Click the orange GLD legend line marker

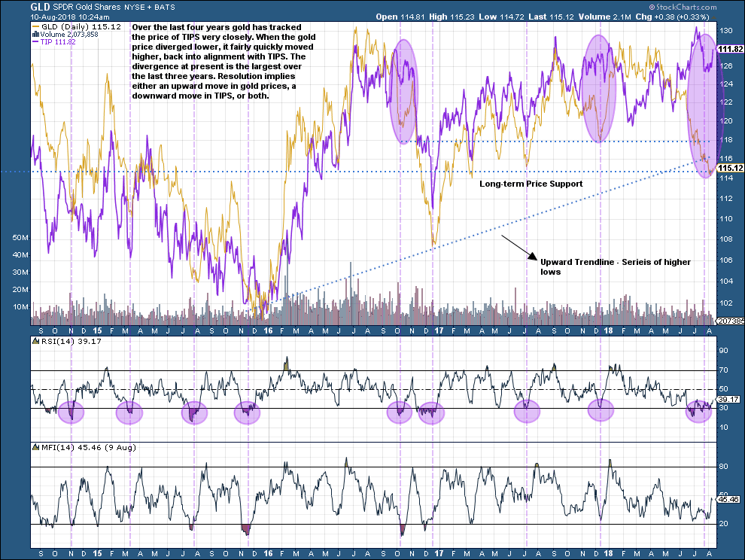coord(35,27)
